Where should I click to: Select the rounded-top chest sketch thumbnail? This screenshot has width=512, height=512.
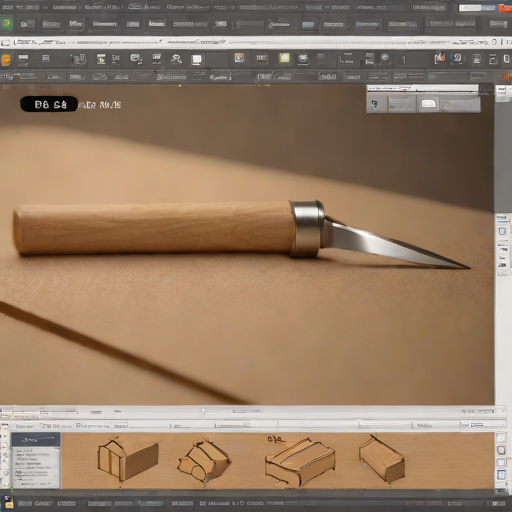point(382,459)
